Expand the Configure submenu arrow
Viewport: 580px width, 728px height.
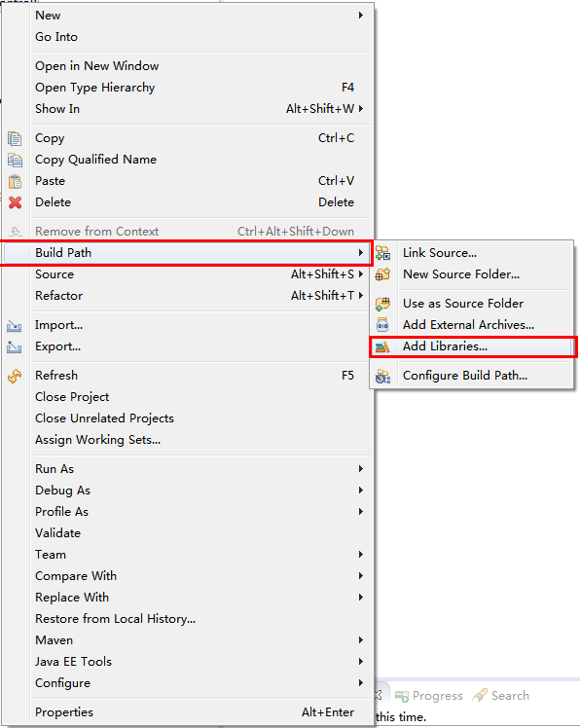tap(361, 683)
